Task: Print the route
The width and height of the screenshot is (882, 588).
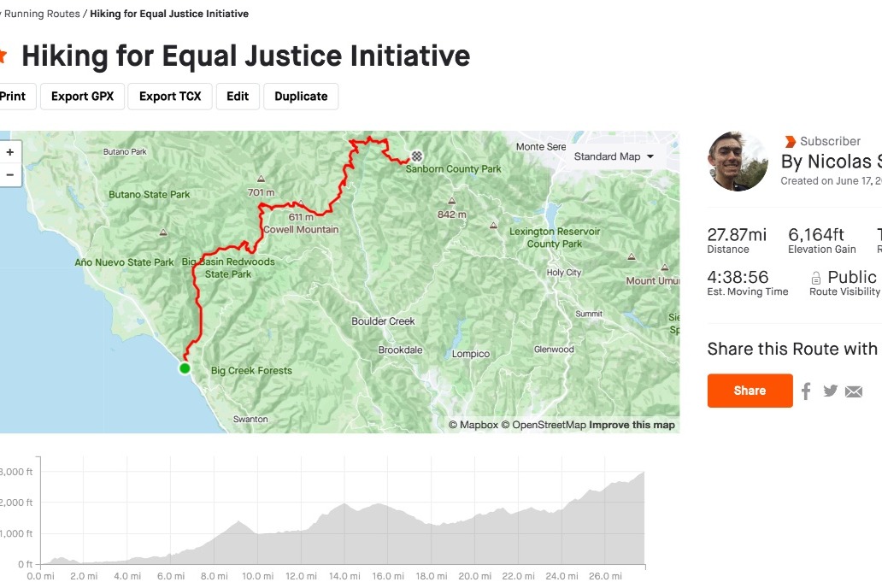Action: (14, 97)
